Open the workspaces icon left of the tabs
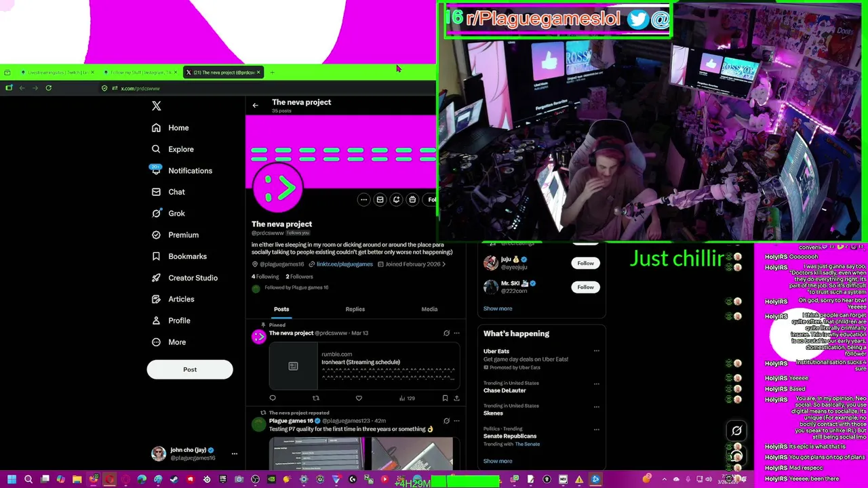The width and height of the screenshot is (868, 488). [7, 73]
